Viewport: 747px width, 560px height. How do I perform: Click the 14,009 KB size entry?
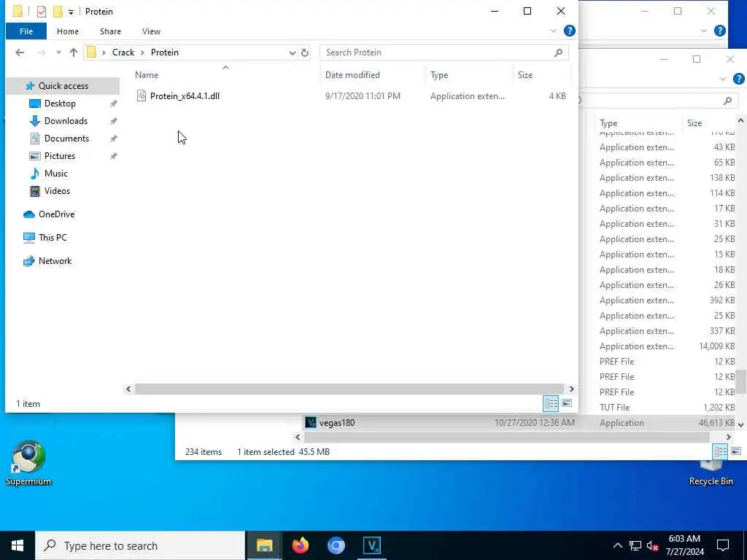pyautogui.click(x=716, y=346)
